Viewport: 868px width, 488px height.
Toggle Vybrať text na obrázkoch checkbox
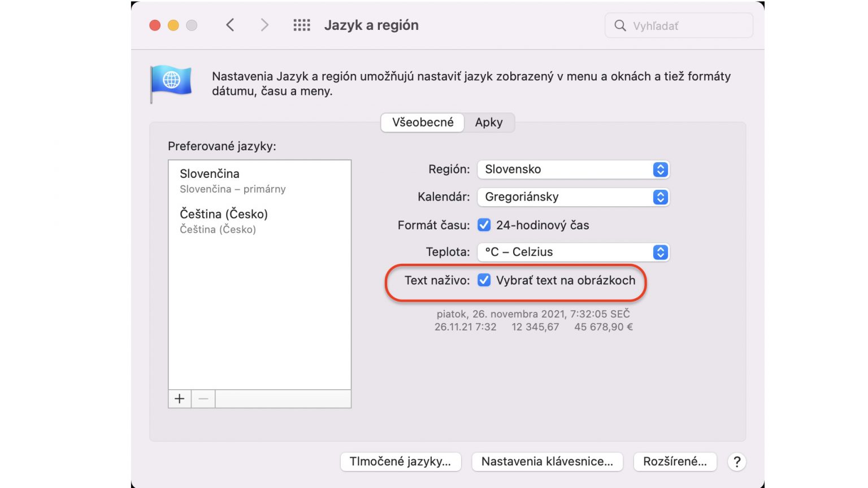(x=484, y=280)
